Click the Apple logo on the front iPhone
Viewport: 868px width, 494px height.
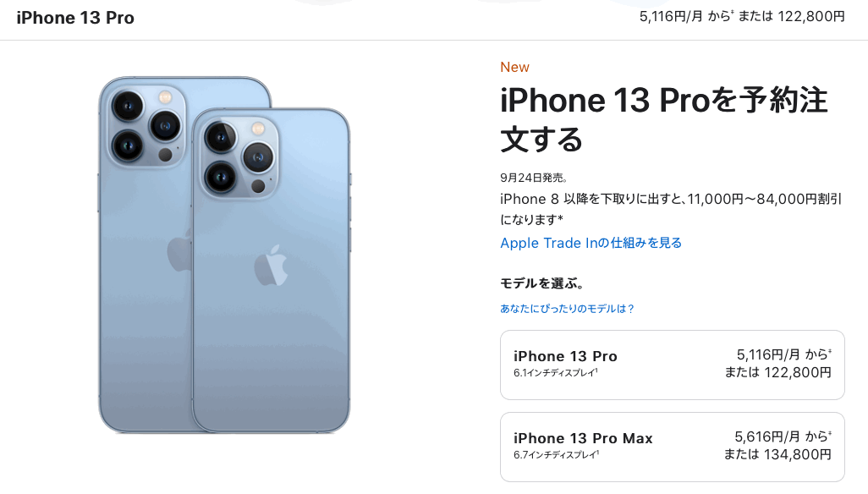click(271, 266)
